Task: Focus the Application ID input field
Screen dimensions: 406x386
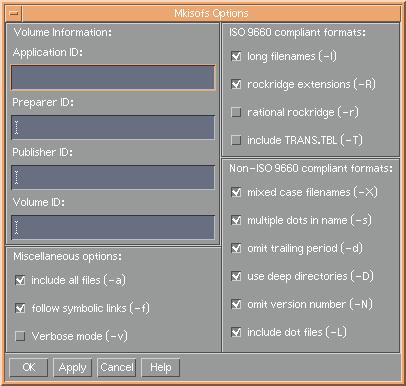Action: [113, 77]
